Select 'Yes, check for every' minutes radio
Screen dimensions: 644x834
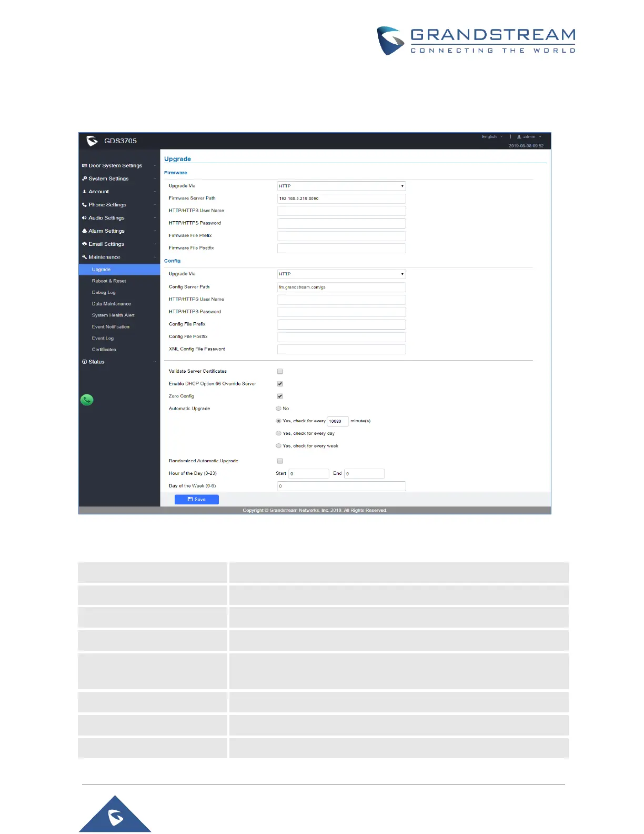click(278, 421)
